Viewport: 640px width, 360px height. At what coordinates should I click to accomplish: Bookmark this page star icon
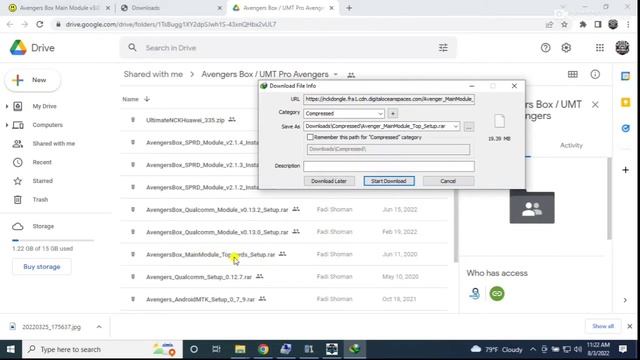pos(564,24)
